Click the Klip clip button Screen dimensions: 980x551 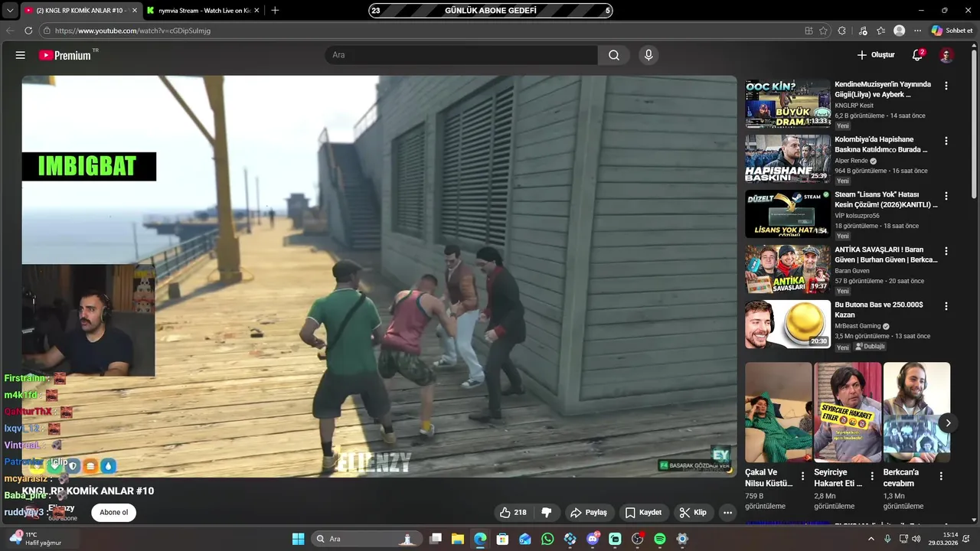pos(693,513)
